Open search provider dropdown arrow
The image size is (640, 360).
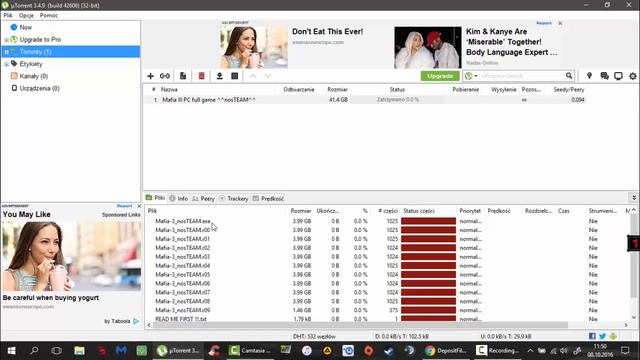(476, 76)
